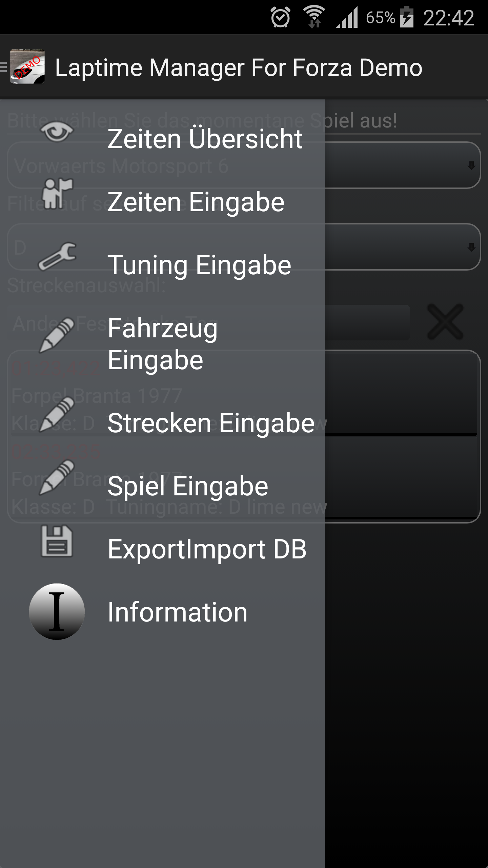Tap the flag person icon

(57, 193)
